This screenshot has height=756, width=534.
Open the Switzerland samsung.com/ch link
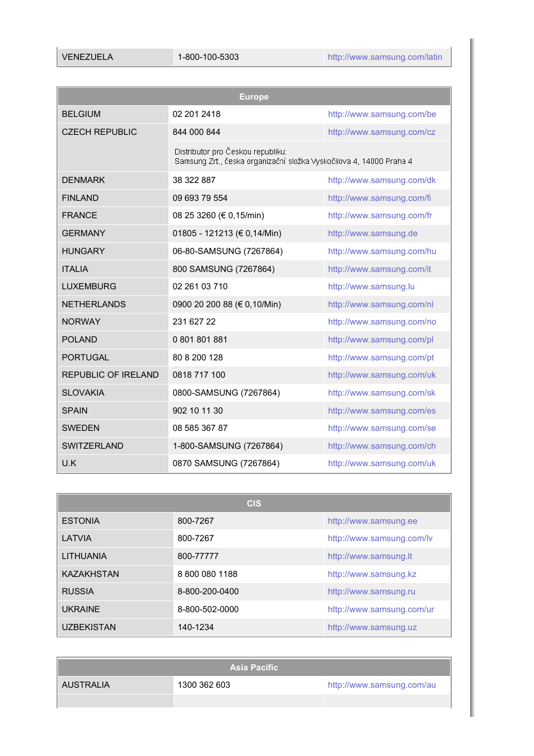(x=382, y=446)
